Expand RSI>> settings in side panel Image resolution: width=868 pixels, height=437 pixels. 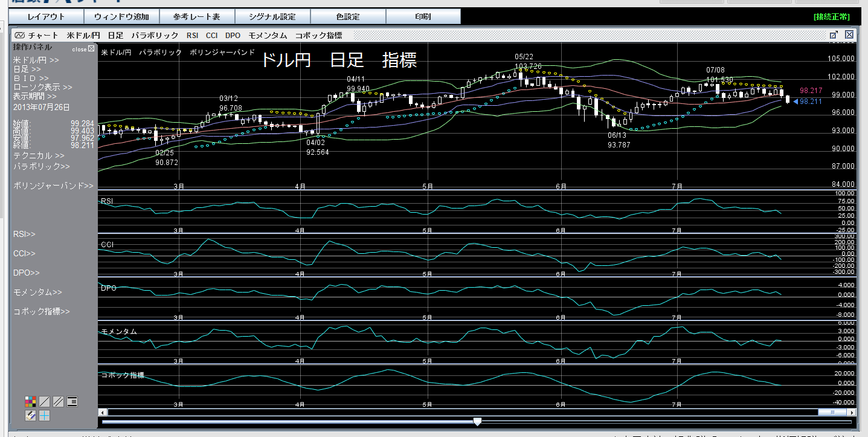pos(24,234)
